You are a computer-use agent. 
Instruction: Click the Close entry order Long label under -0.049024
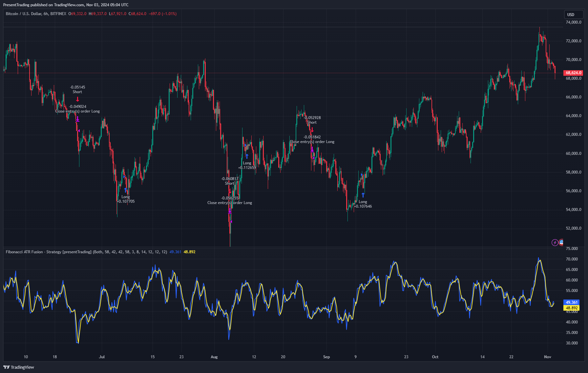77,111
